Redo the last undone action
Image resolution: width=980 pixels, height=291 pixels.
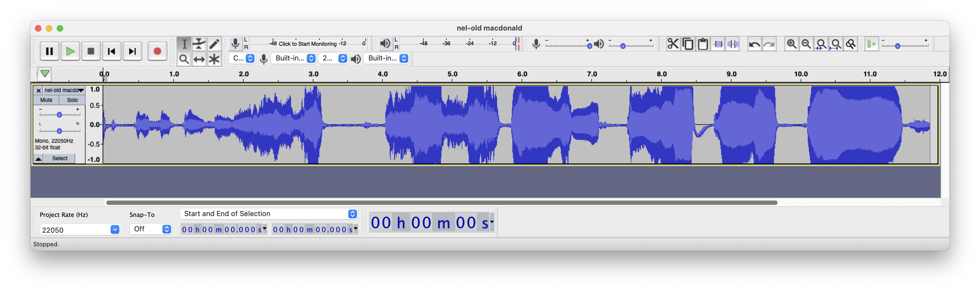[769, 44]
